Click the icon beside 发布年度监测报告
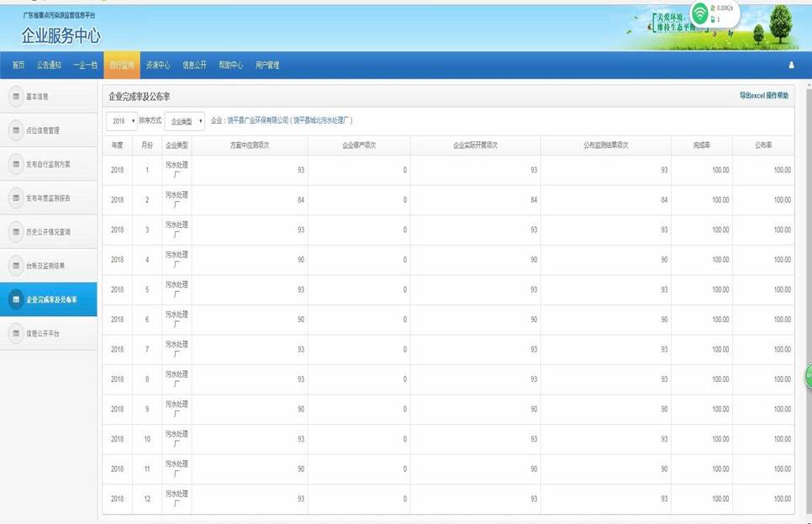The width and height of the screenshot is (812, 524). click(x=16, y=198)
